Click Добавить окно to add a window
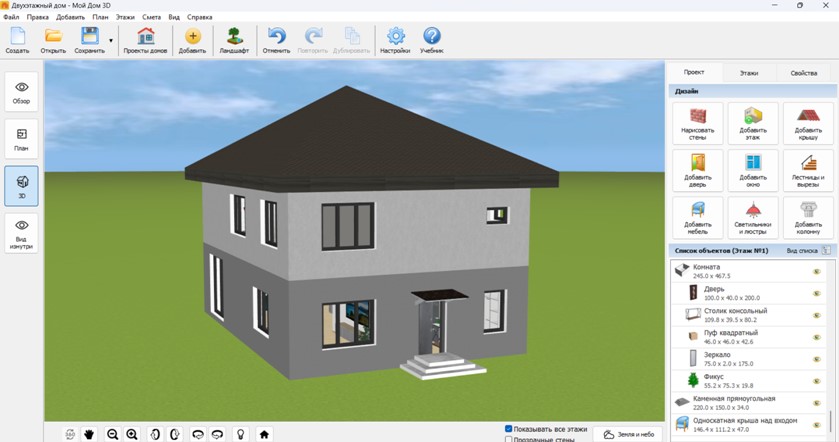The width and height of the screenshot is (839, 442). (753, 171)
